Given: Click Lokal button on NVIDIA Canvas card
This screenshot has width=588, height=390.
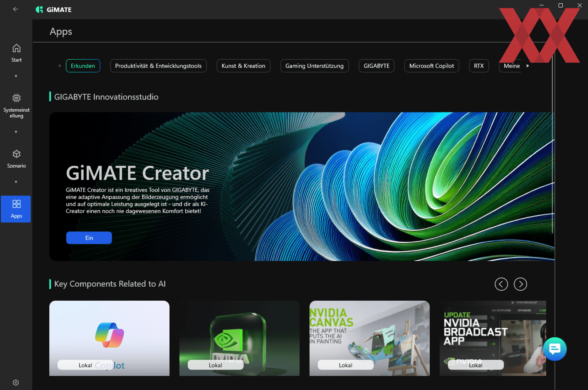Looking at the screenshot, I should coord(345,365).
